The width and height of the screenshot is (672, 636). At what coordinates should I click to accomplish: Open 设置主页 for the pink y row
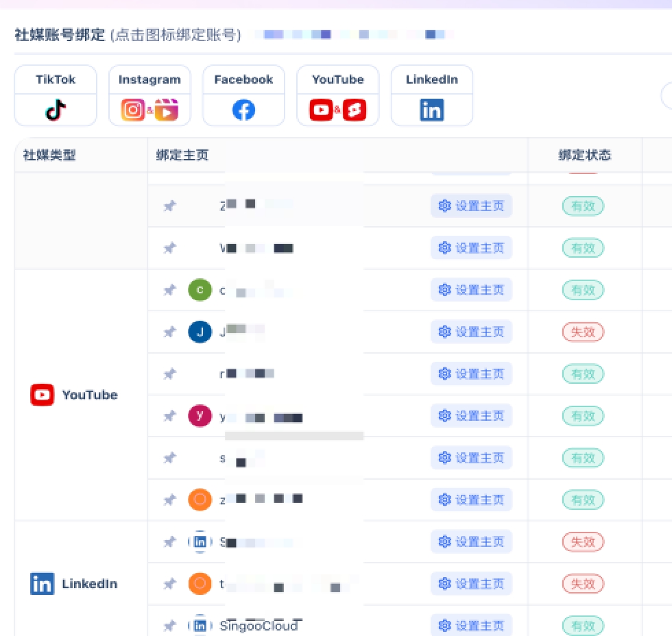tap(472, 416)
